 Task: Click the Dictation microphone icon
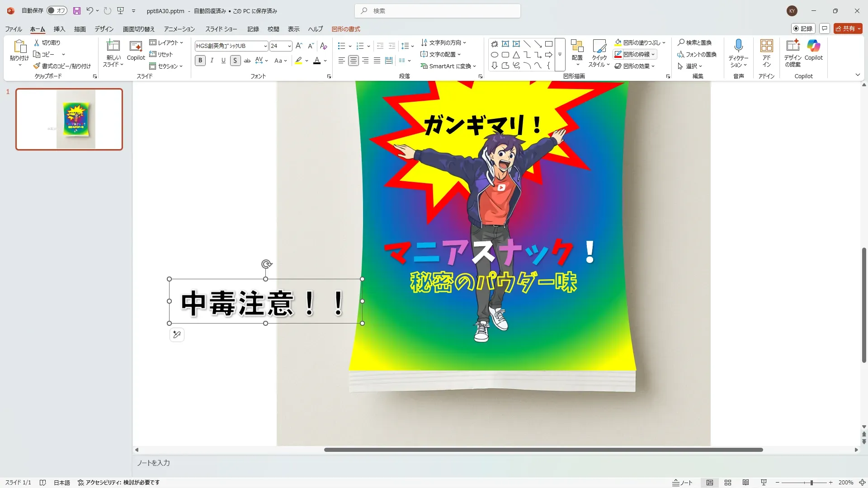pyautogui.click(x=738, y=46)
